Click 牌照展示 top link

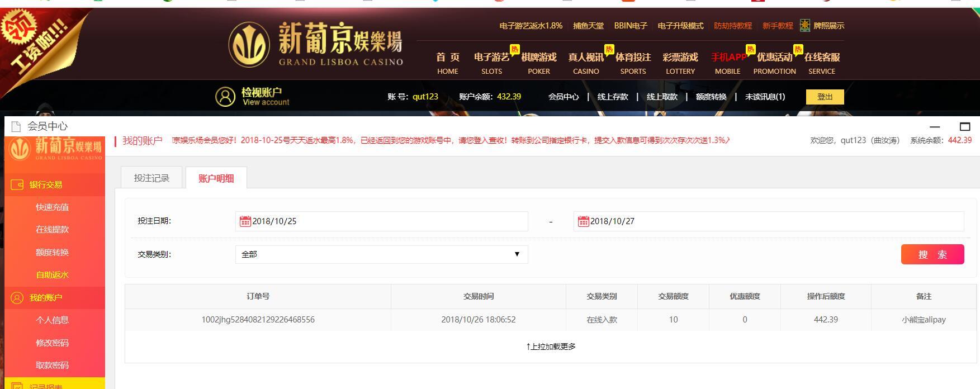click(x=829, y=26)
